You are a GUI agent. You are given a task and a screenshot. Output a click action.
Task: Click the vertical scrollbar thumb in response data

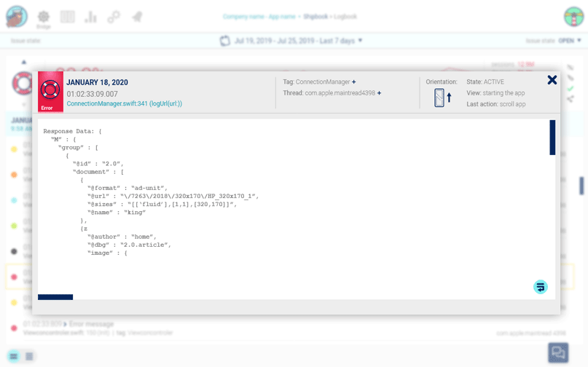click(552, 137)
